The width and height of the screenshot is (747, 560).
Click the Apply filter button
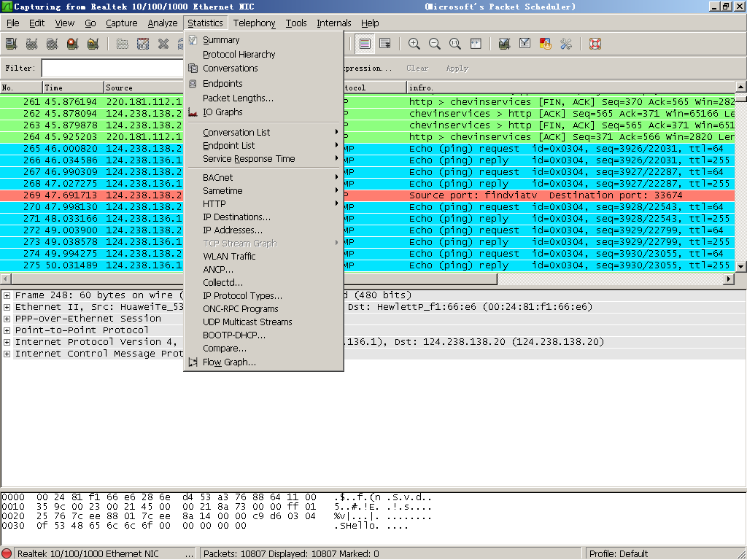tap(457, 69)
